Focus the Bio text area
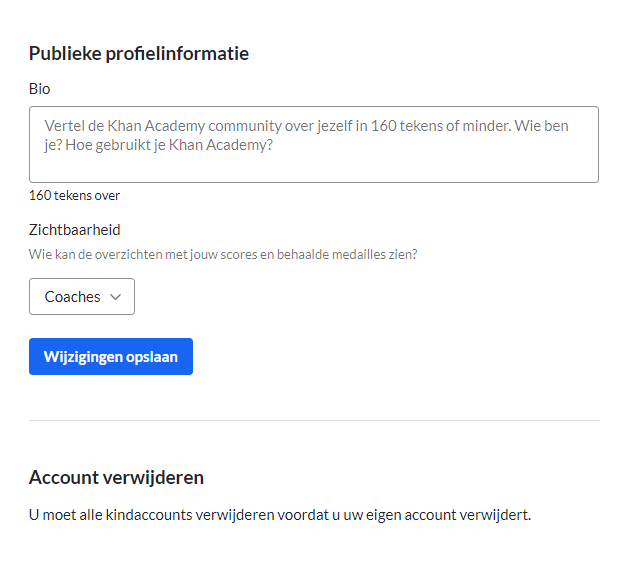The width and height of the screenshot is (642, 573). 314,145
